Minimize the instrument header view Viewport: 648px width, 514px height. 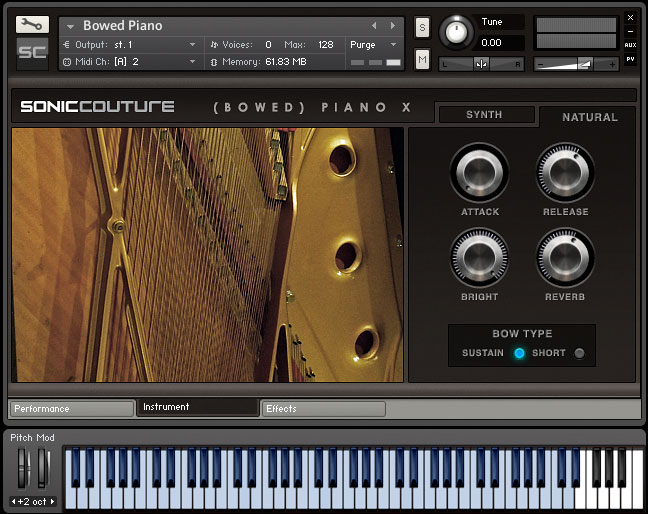click(x=630, y=31)
